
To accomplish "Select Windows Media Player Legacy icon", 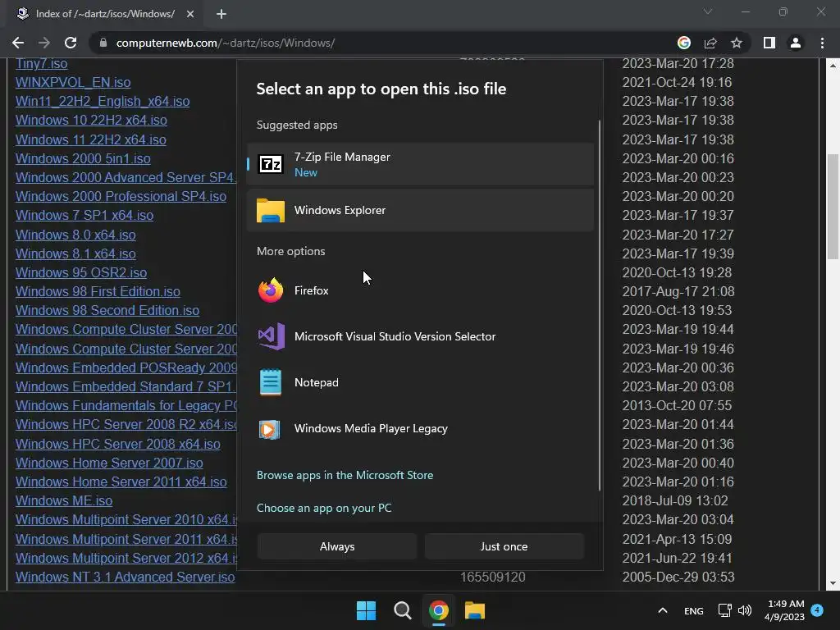I will pos(269,429).
